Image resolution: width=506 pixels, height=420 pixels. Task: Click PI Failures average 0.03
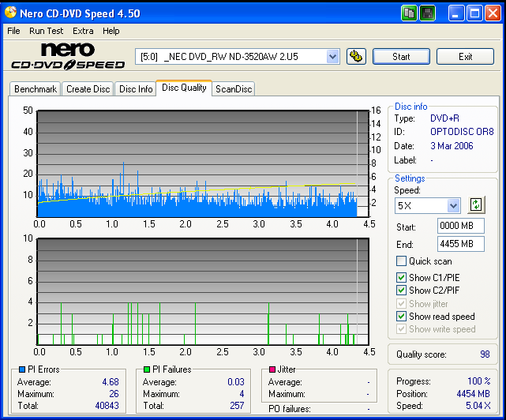pos(236,382)
